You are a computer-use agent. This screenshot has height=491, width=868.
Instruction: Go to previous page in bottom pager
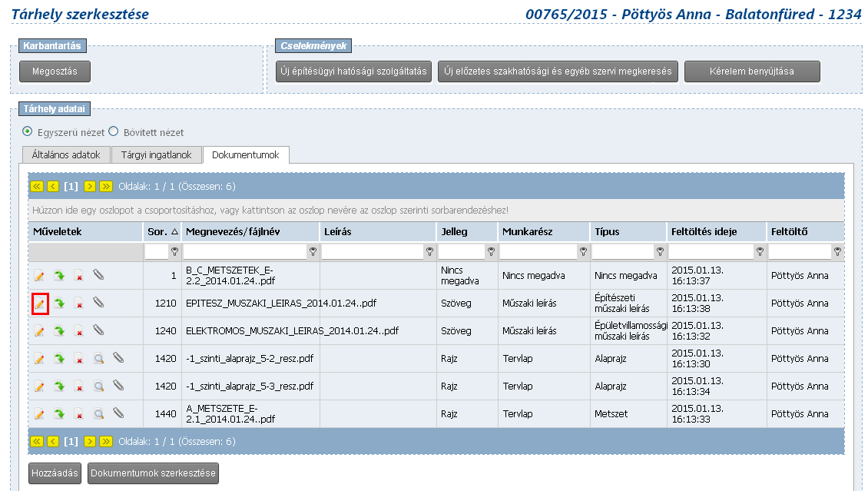pyautogui.click(x=53, y=442)
